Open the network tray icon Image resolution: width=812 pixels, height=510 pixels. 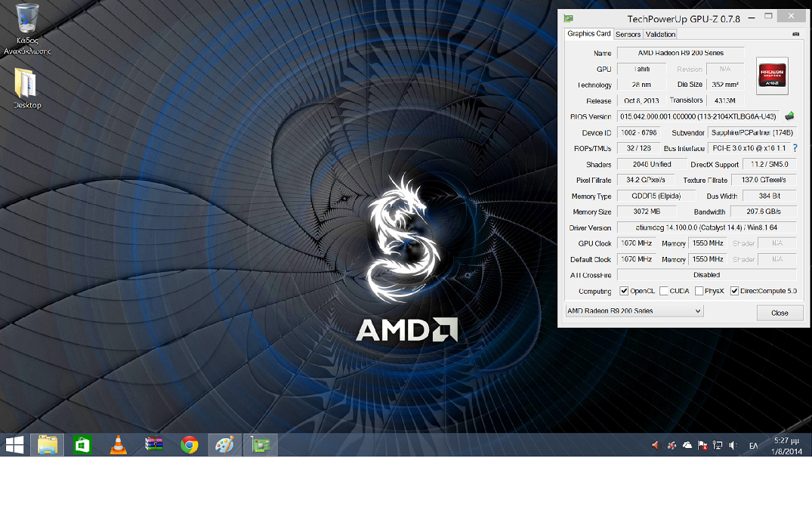718,445
